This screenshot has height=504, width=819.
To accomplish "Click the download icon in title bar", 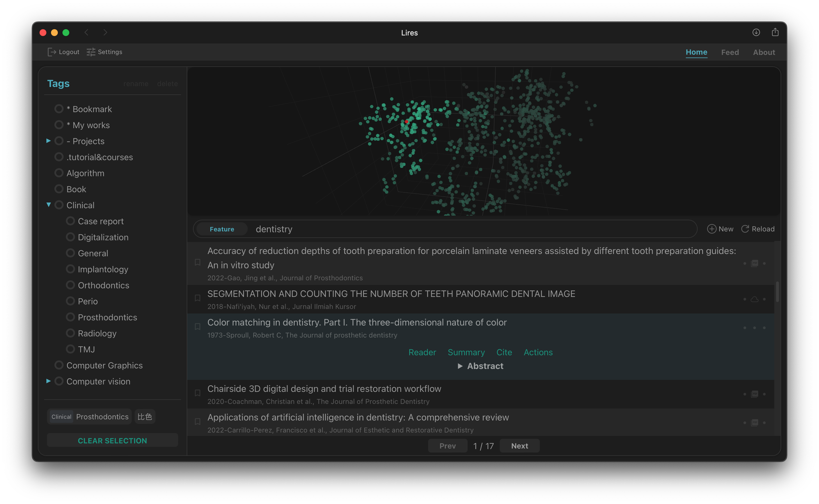I will (756, 32).
